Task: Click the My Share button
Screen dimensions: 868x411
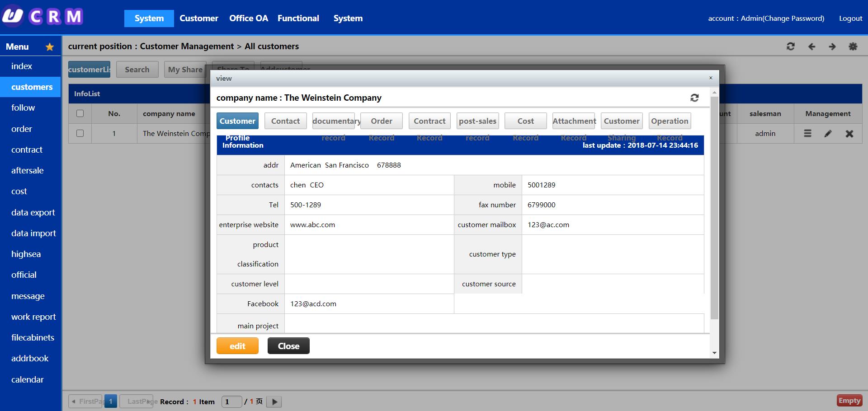Action: (185, 69)
